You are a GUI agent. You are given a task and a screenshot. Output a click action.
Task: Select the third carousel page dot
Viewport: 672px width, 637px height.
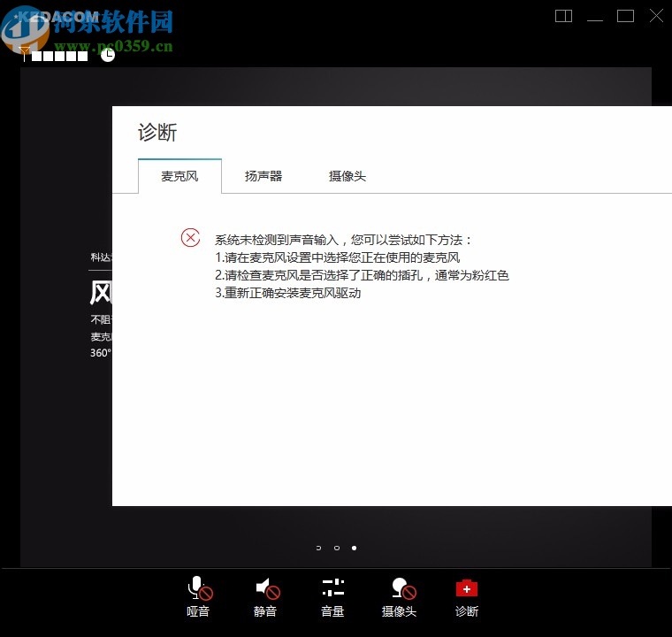click(354, 548)
